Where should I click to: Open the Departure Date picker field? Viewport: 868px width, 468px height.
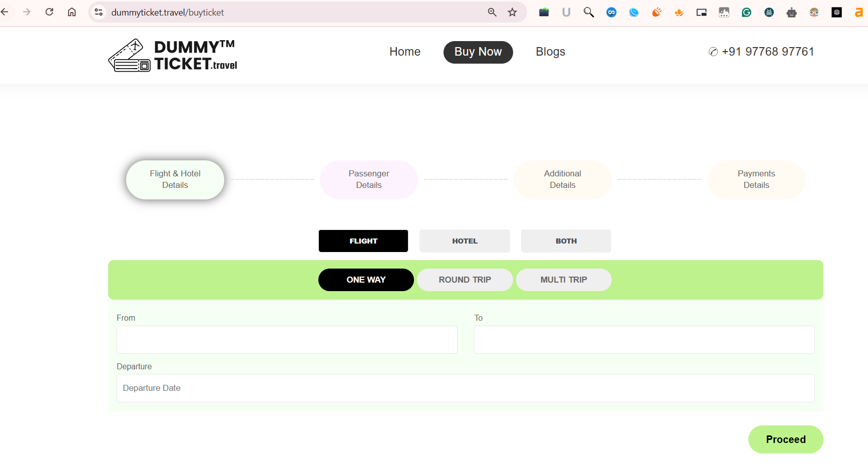[x=466, y=388]
